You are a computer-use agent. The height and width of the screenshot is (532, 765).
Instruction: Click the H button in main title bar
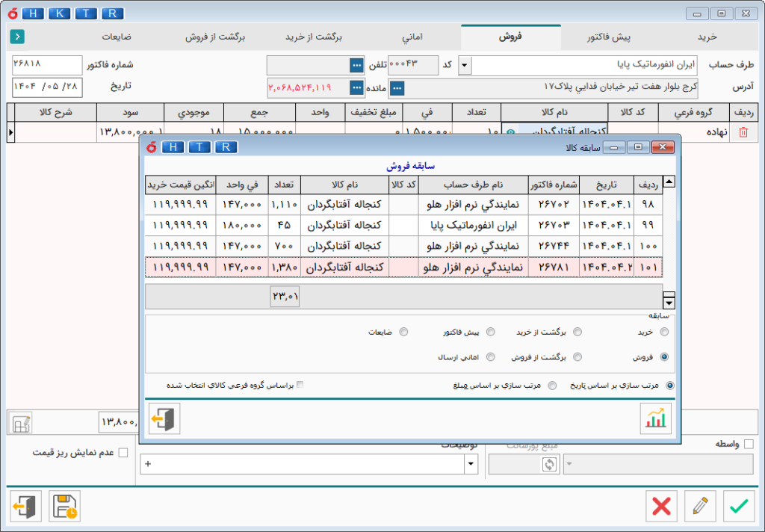(33, 13)
